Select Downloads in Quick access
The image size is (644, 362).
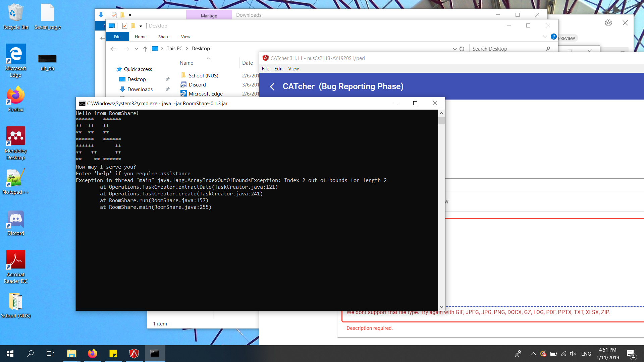(x=140, y=89)
